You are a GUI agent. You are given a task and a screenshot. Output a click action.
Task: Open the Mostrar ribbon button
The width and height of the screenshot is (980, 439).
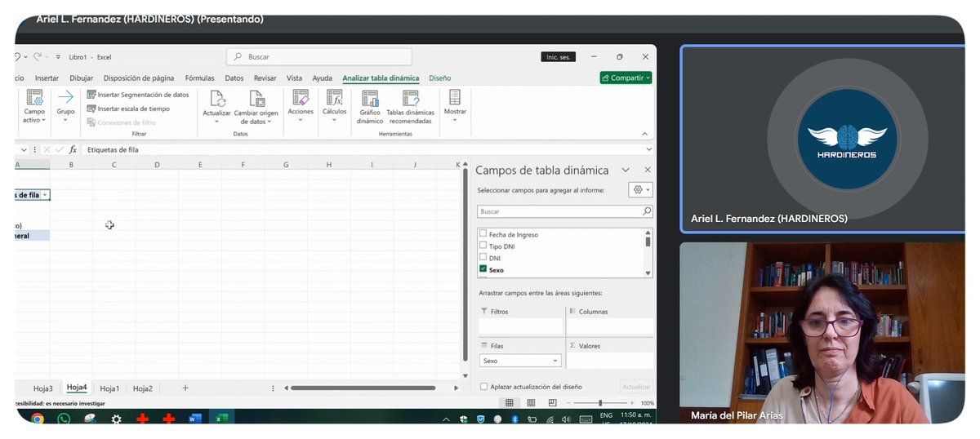click(455, 106)
